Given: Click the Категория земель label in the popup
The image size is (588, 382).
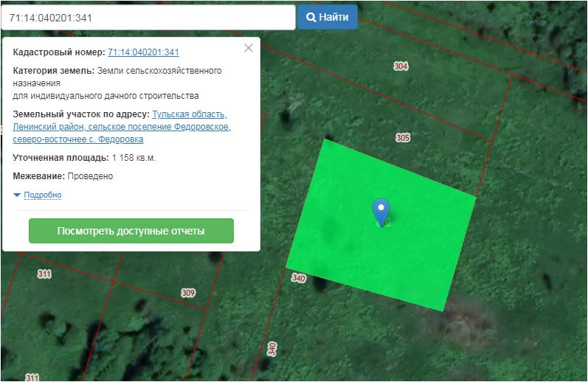Looking at the screenshot, I should tap(53, 71).
